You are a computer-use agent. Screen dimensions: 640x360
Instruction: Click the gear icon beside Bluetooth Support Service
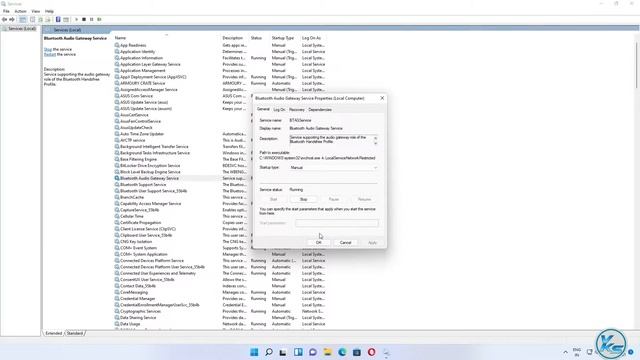(117, 184)
